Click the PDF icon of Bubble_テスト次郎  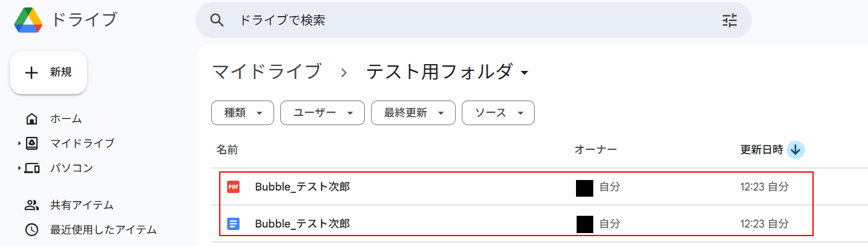pos(233,187)
